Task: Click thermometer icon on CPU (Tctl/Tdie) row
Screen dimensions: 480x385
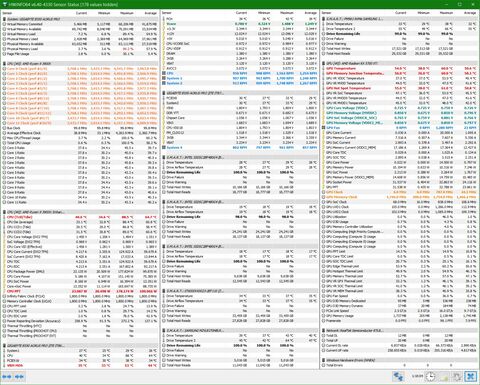Action: [4, 217]
